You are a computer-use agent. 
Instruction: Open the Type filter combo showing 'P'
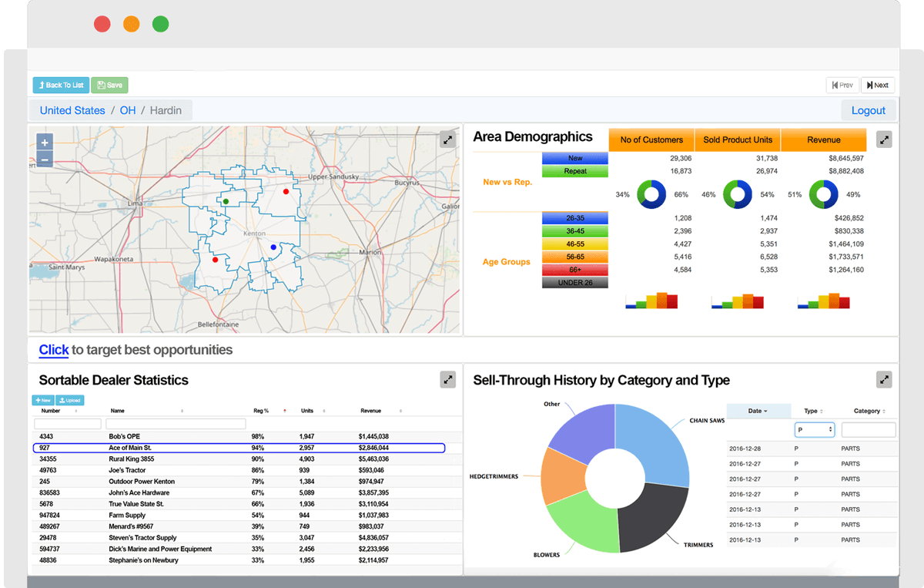(x=815, y=429)
